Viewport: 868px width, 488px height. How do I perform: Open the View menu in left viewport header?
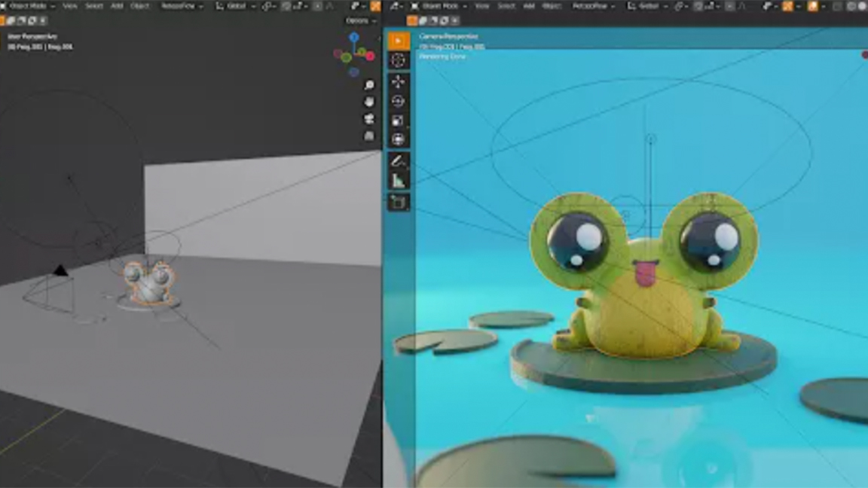(x=70, y=6)
